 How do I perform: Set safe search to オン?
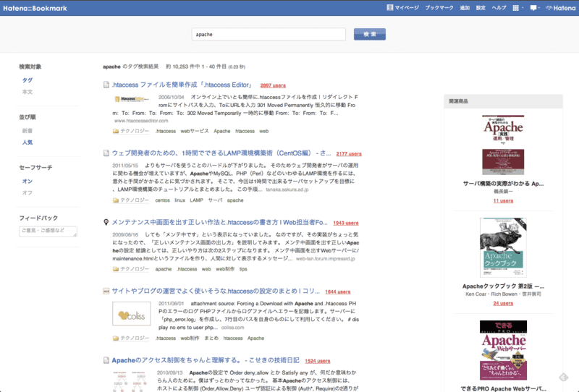click(28, 182)
